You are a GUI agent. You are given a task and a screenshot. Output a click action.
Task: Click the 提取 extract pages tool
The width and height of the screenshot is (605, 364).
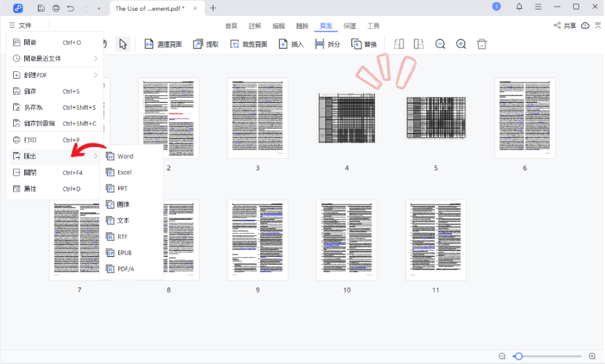206,44
